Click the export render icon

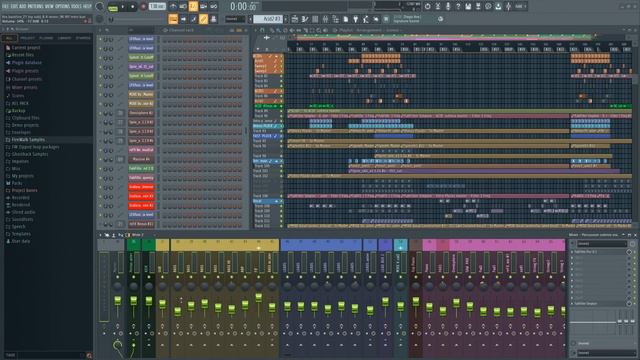pyautogui.click(x=478, y=7)
